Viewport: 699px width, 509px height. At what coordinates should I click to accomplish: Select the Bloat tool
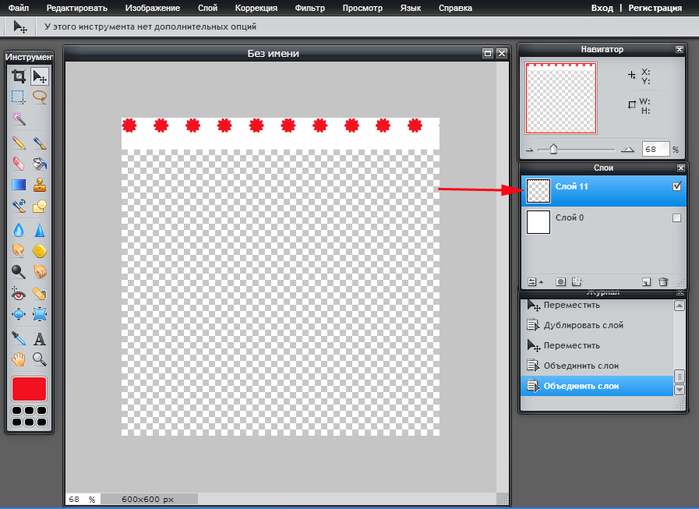[x=18, y=314]
